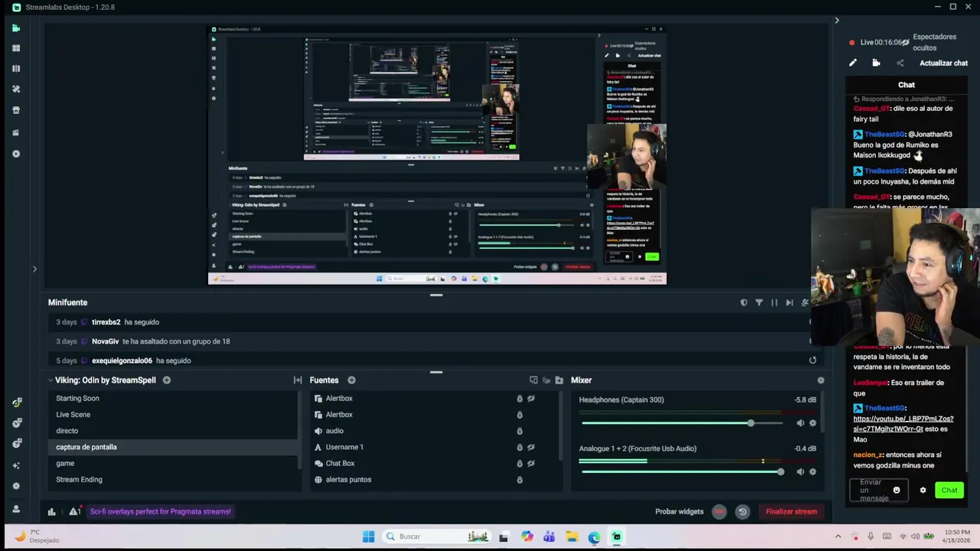This screenshot has width=980, height=551.
Task: Toggle lock on second Alertbox source
Action: click(x=519, y=415)
